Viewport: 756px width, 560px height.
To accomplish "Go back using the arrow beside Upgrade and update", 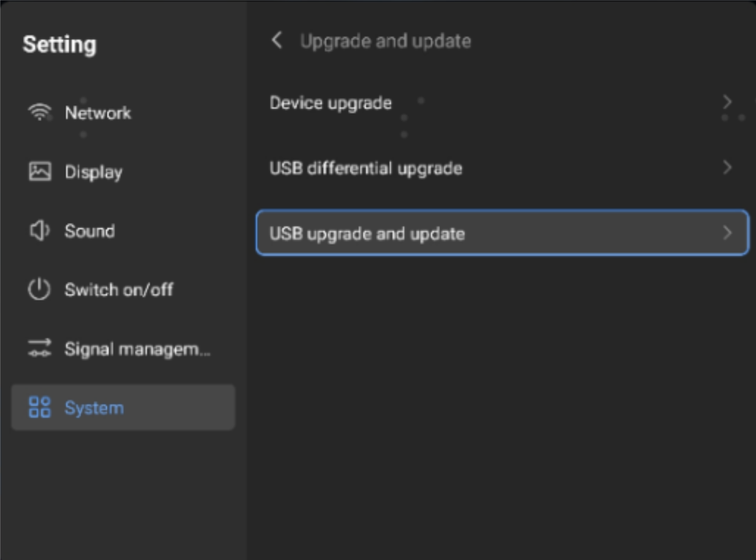I will pos(277,40).
